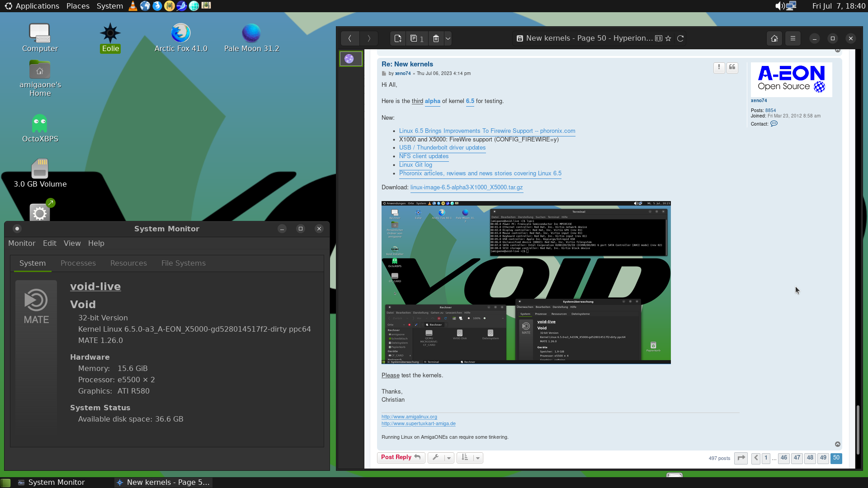Viewport: 868px width, 488px height.
Task: Open NFS client updates link
Action: [x=424, y=156]
